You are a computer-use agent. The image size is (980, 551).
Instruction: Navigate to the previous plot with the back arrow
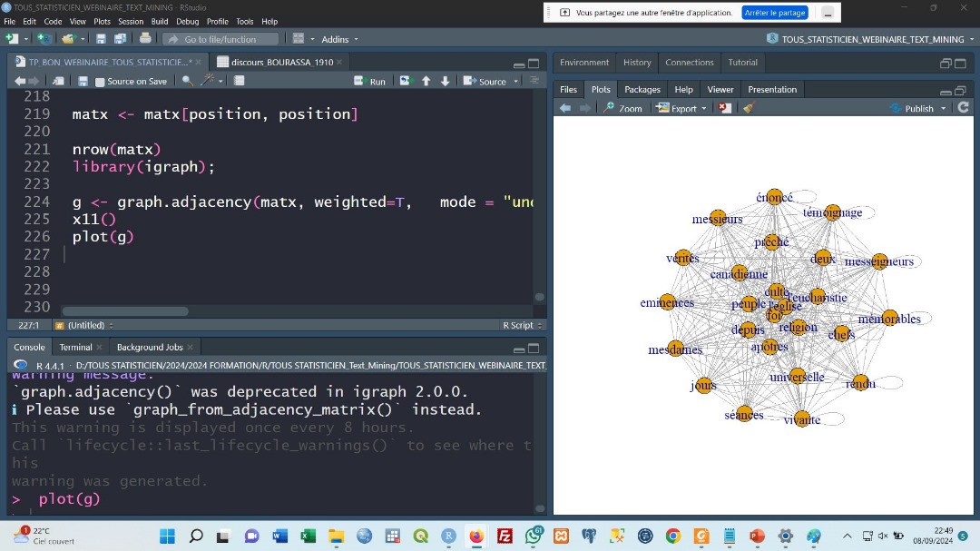564,107
